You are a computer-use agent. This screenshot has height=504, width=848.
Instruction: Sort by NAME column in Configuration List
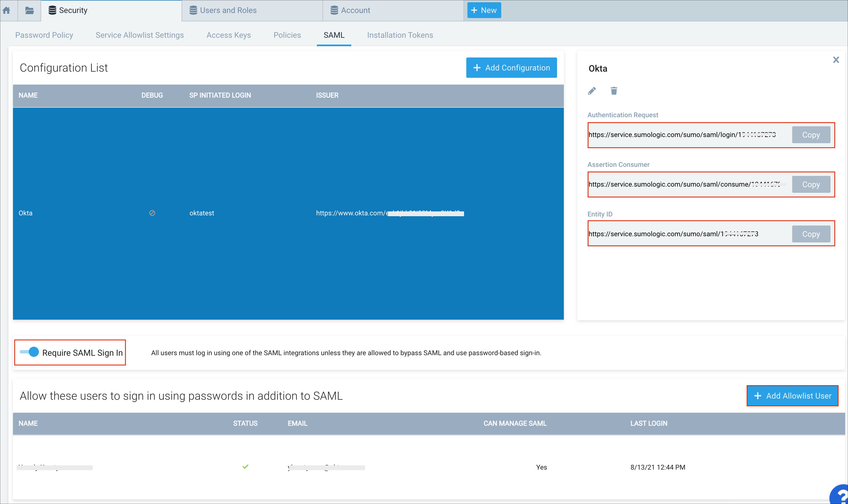click(x=28, y=96)
